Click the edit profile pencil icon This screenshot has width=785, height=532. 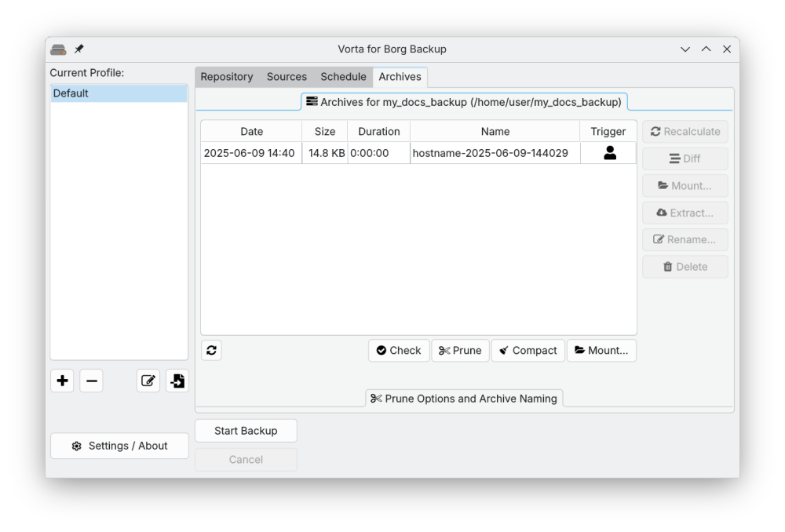[x=148, y=381]
